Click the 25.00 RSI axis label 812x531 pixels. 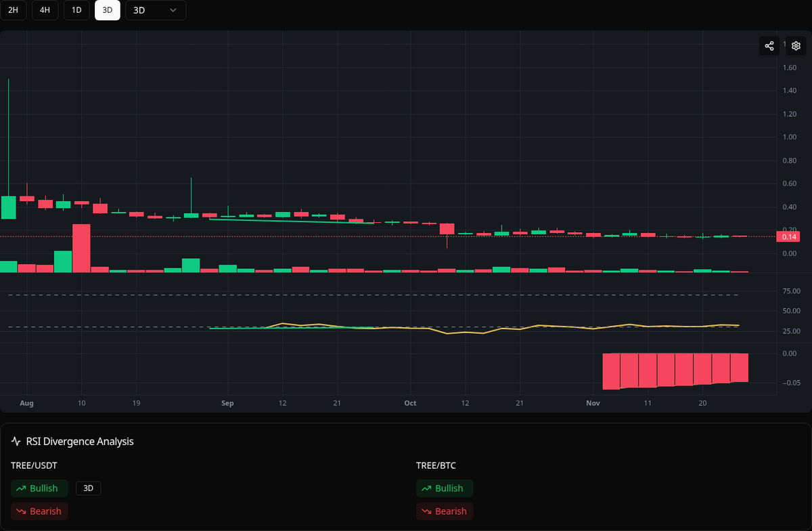(791, 331)
